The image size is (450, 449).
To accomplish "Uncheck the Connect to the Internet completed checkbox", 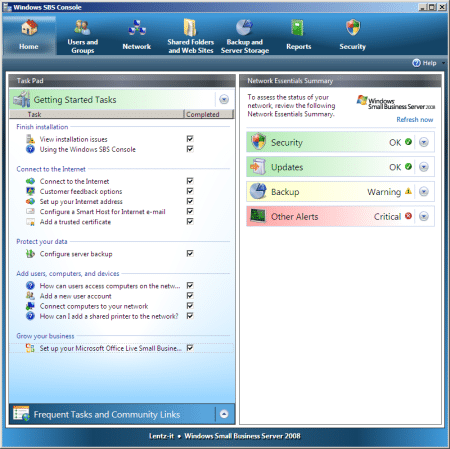I will click(190, 181).
